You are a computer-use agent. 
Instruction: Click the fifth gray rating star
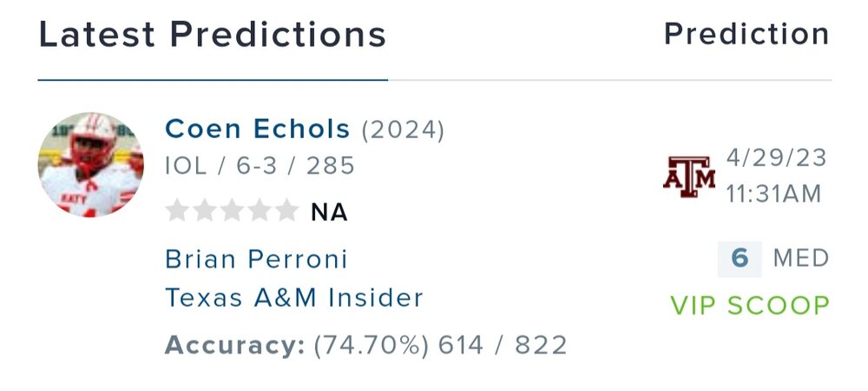coord(286,211)
